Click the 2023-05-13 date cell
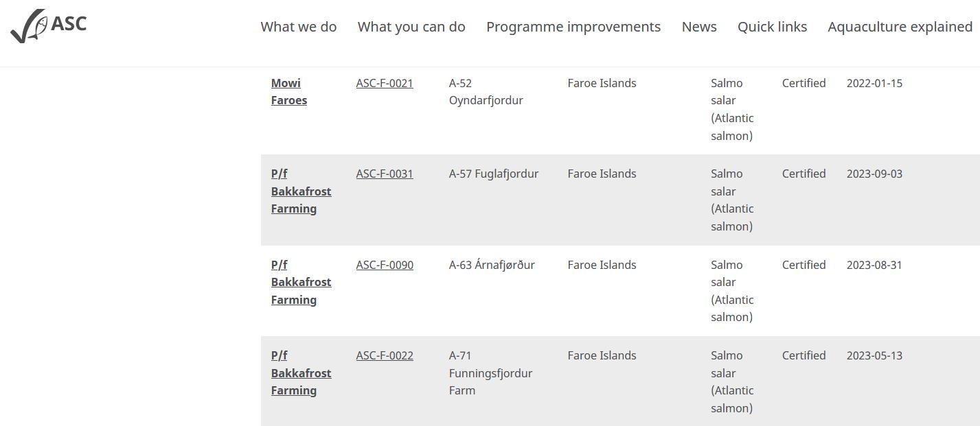The height and width of the screenshot is (426, 980). 874,356
